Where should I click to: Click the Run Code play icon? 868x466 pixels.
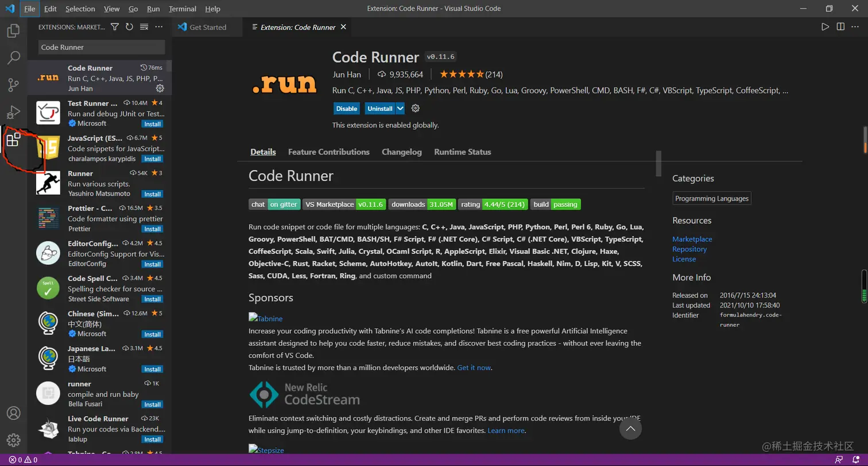pos(825,27)
